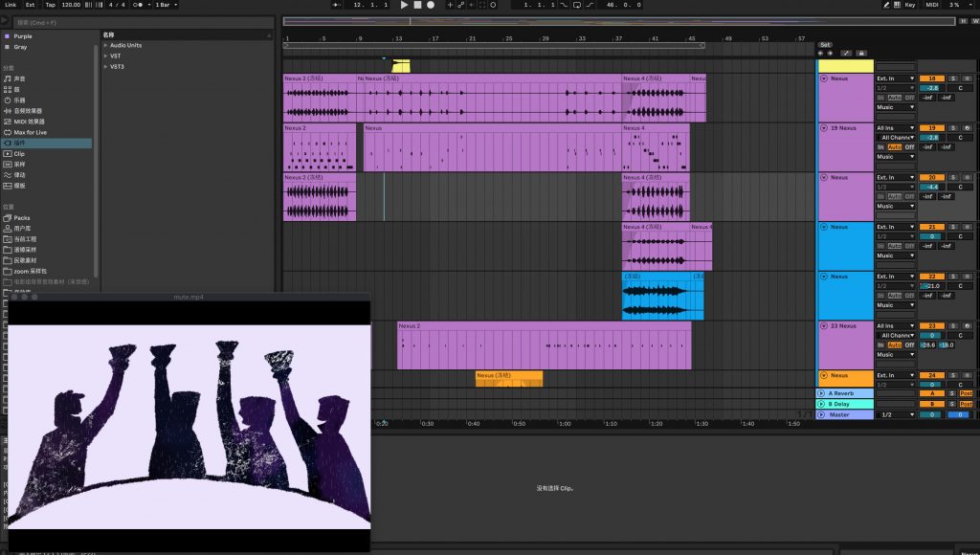This screenshot has width=980, height=555.
Task: Open All Ins input dropdown on 19 Nexus
Action: [896, 127]
